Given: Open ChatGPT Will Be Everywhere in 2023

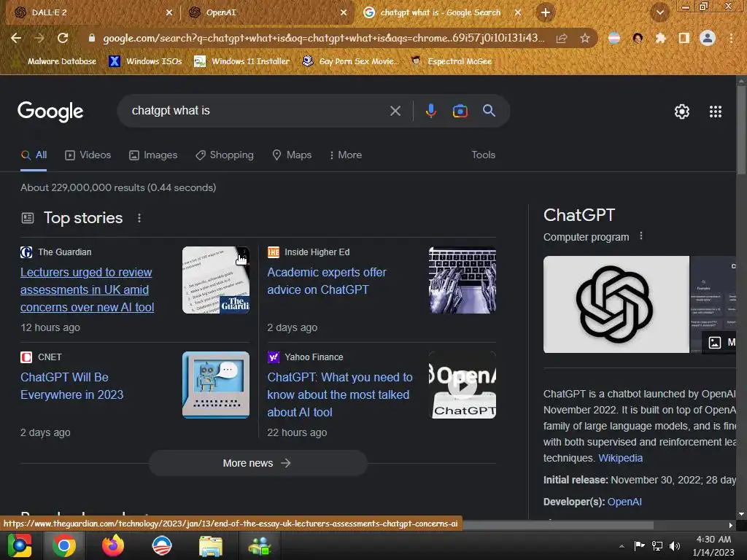Looking at the screenshot, I should pyautogui.click(x=72, y=386).
